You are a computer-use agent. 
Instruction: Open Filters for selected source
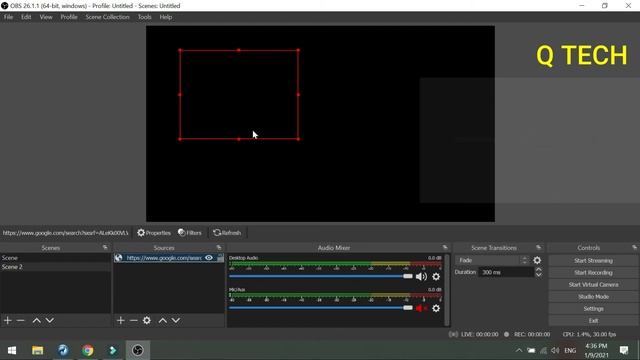tap(190, 233)
